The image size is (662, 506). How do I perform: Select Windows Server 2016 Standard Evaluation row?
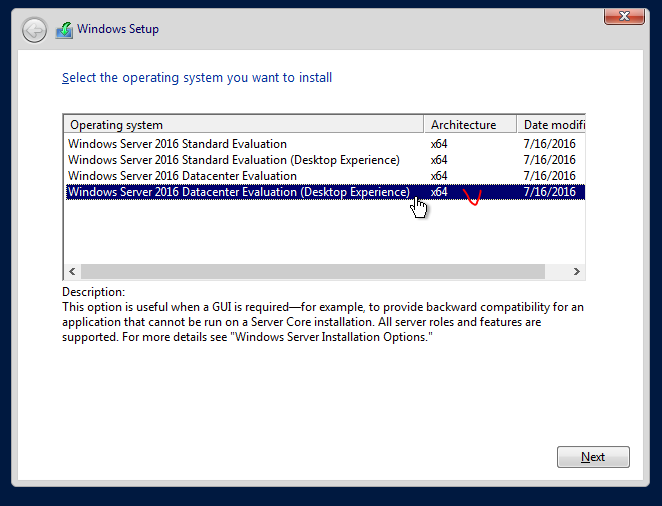click(x=325, y=144)
